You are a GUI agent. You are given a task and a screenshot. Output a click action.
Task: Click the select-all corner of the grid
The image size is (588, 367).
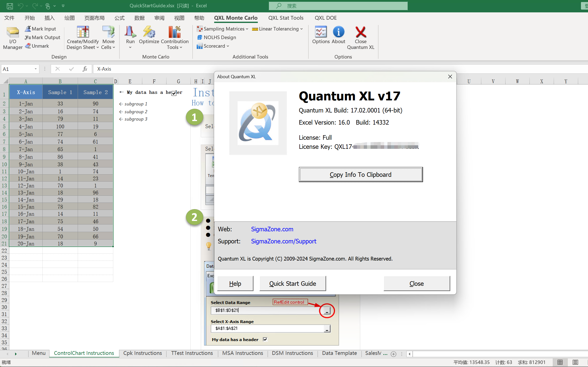(x=5, y=81)
